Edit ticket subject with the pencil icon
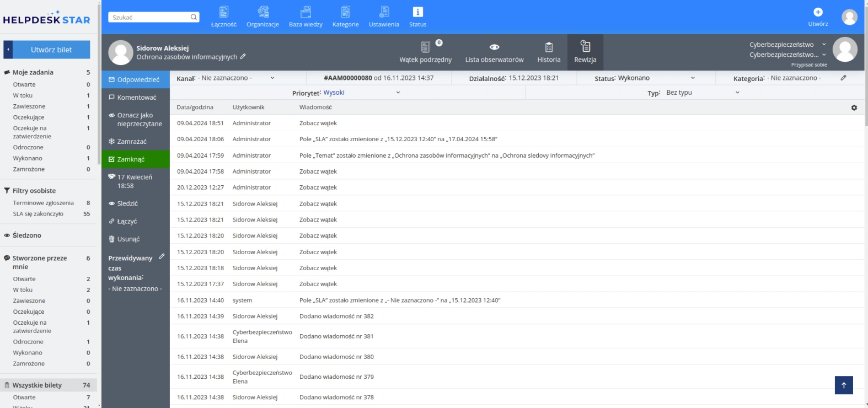Screen dimensions: 868x408 (x=243, y=56)
